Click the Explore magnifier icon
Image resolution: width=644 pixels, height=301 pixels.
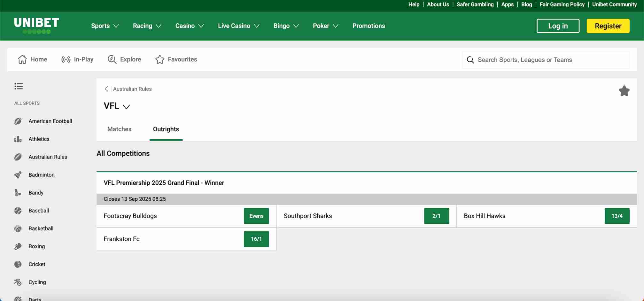[x=112, y=59]
